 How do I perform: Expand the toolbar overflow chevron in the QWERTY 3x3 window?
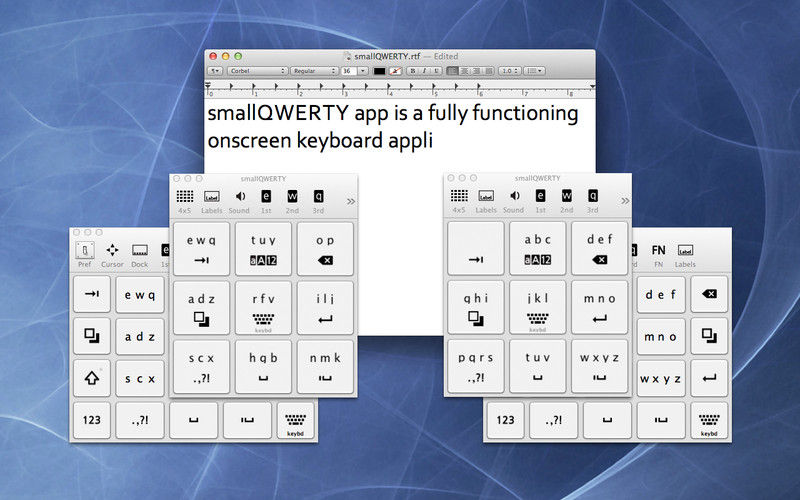(x=351, y=202)
